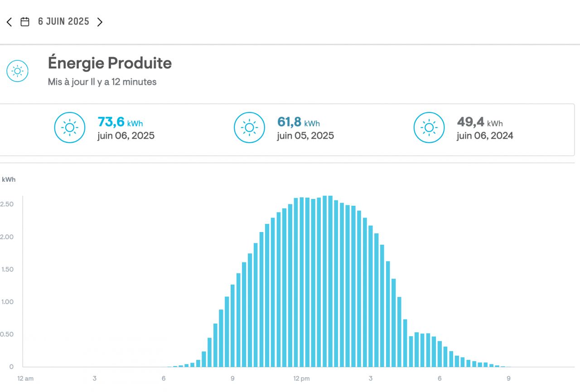The height and width of the screenshot is (392, 580).
Task: Click the 12 am x-axis label
Action: tap(25, 378)
